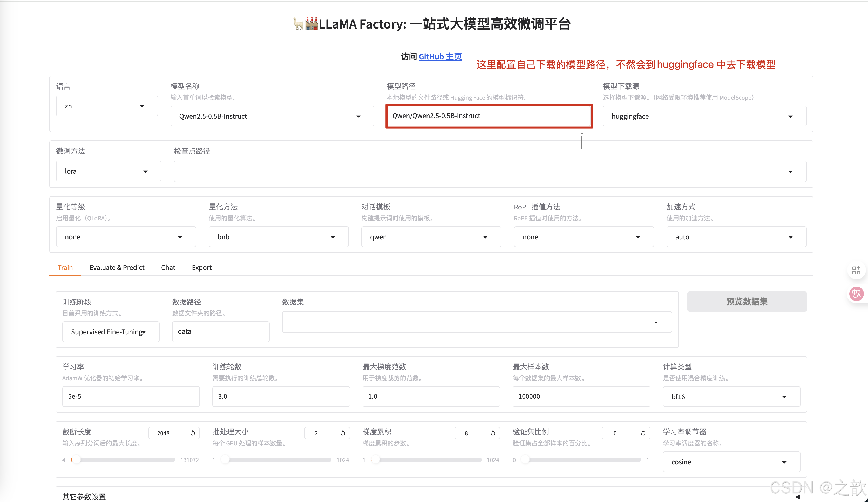The height and width of the screenshot is (502, 868).
Task: Open the 模型下载源 huggingface dropdown
Action: (x=704, y=116)
